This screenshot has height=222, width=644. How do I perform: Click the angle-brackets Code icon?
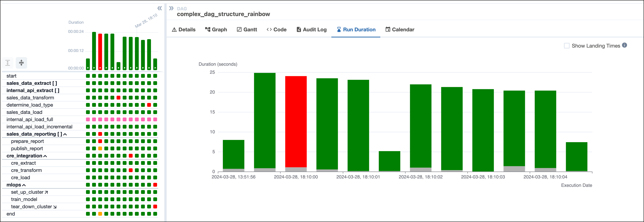pos(269,29)
